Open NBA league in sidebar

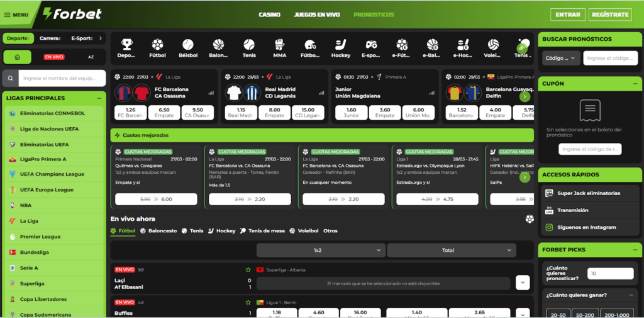click(55, 205)
